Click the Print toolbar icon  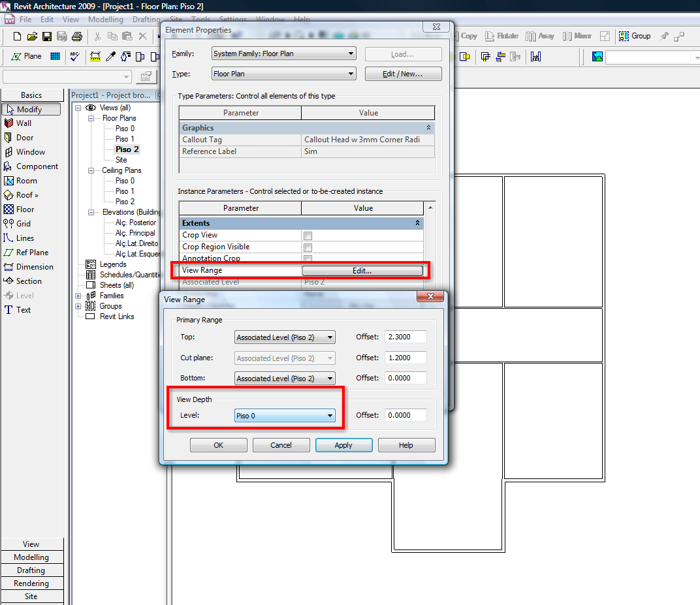coord(77,37)
